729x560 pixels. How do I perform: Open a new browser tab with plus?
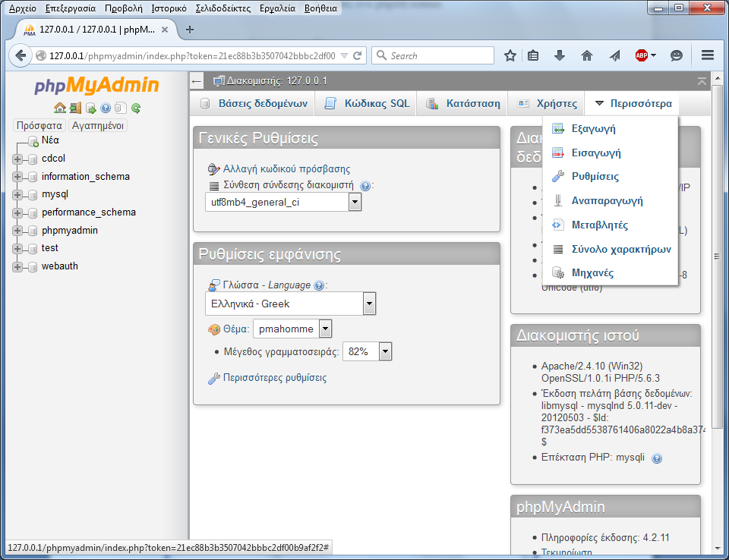point(190,30)
